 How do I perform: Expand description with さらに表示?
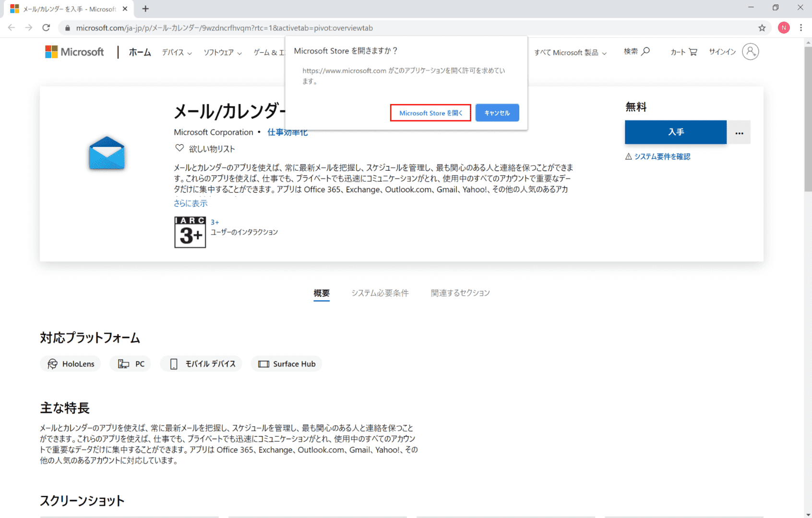pyautogui.click(x=191, y=203)
